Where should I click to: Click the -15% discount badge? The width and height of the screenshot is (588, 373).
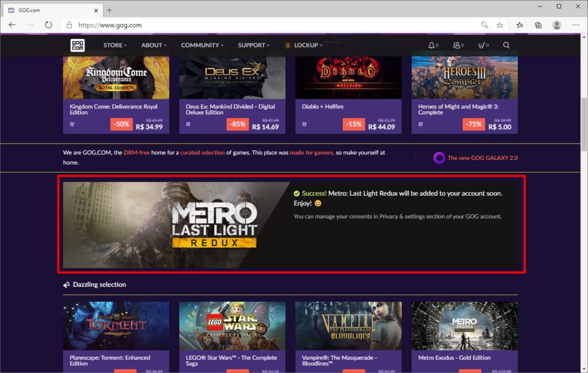354,124
